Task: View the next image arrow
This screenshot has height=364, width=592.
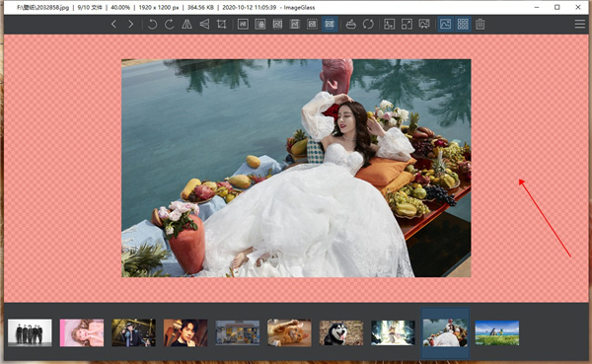Action: 130,24
